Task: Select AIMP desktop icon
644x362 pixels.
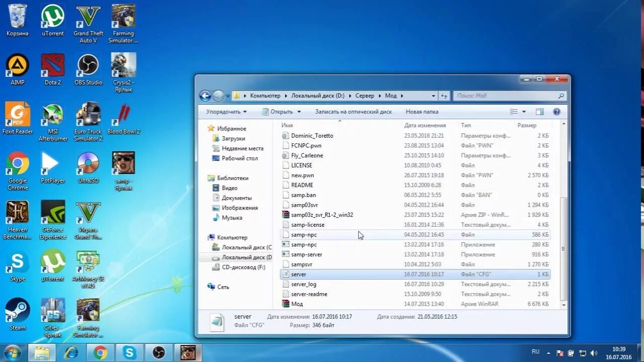Action: pos(18,69)
